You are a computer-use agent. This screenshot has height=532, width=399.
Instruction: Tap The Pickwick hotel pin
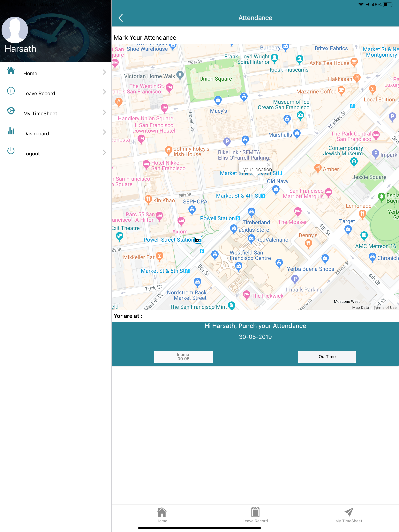pos(246,295)
